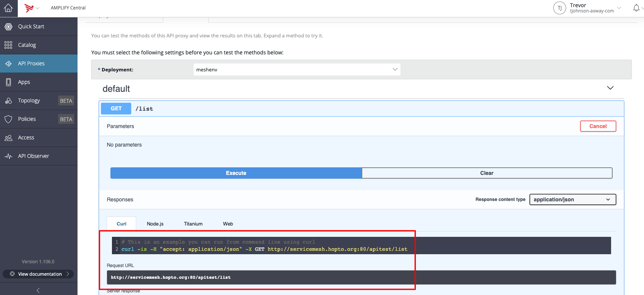Click the Access people icon

click(x=8, y=137)
